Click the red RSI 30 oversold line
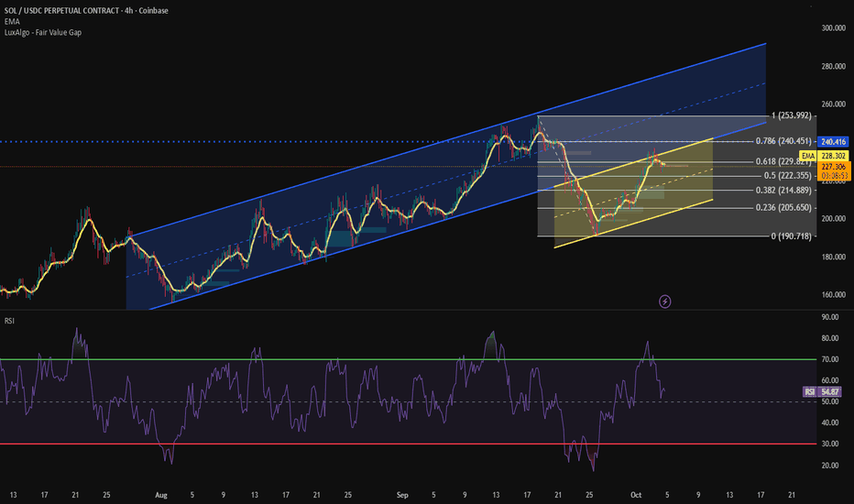Screen dimensions: 854x504 coord(409,444)
